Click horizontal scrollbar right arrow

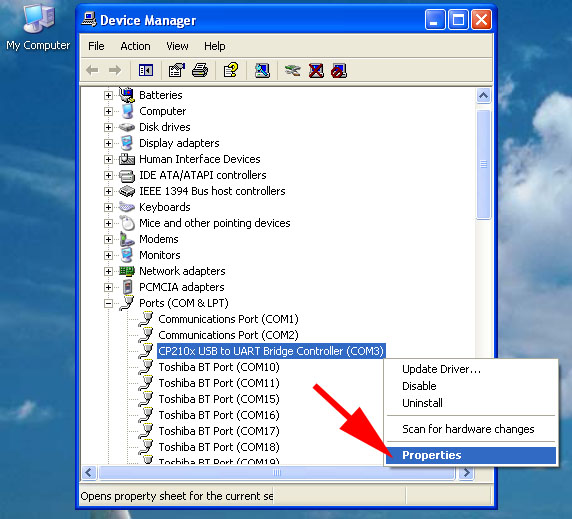click(x=467, y=473)
